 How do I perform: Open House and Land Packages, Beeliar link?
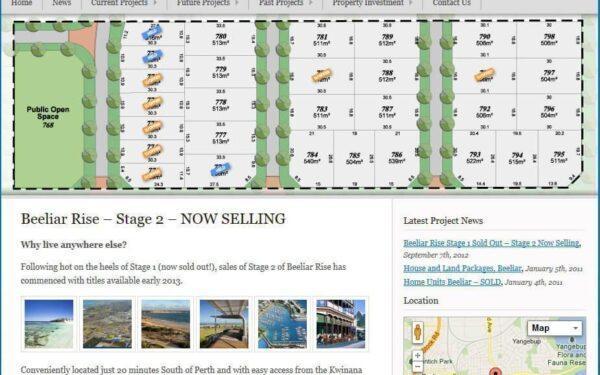pyautogui.click(x=463, y=268)
